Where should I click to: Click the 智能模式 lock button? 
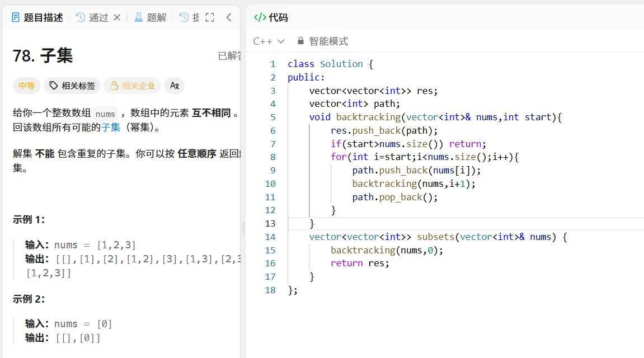pos(322,41)
